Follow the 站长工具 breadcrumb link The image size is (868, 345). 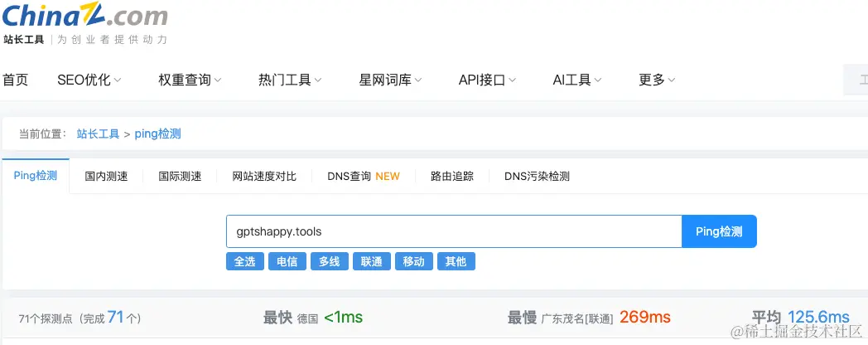[x=98, y=134]
